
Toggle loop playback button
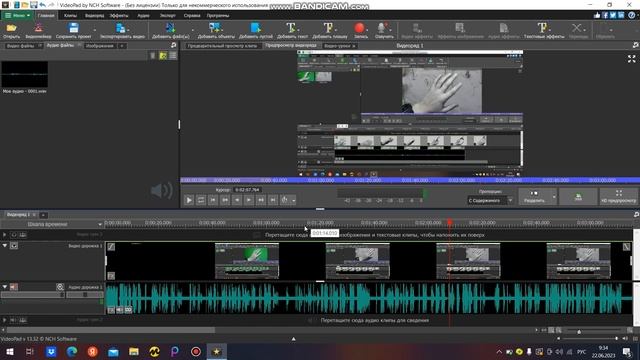click(x=201, y=200)
